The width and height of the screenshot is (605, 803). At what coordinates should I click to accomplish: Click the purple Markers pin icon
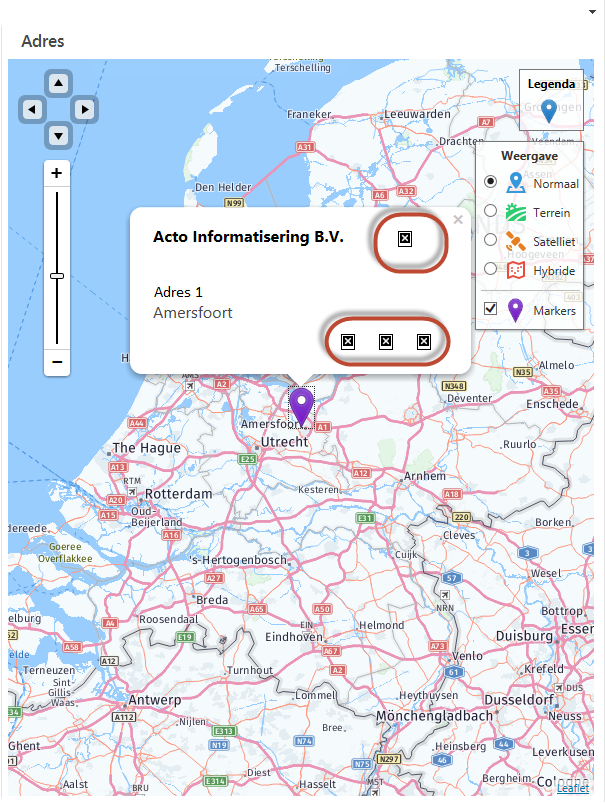(x=515, y=310)
